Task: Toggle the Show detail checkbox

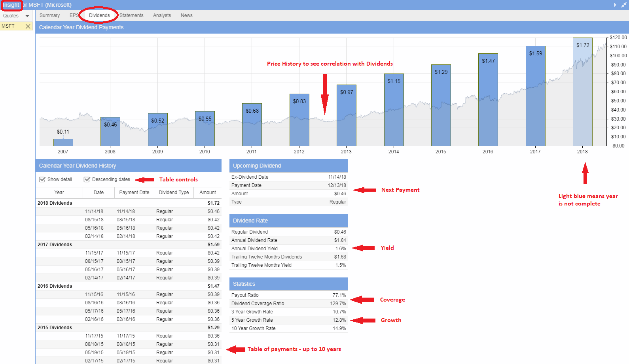Action: tap(42, 179)
